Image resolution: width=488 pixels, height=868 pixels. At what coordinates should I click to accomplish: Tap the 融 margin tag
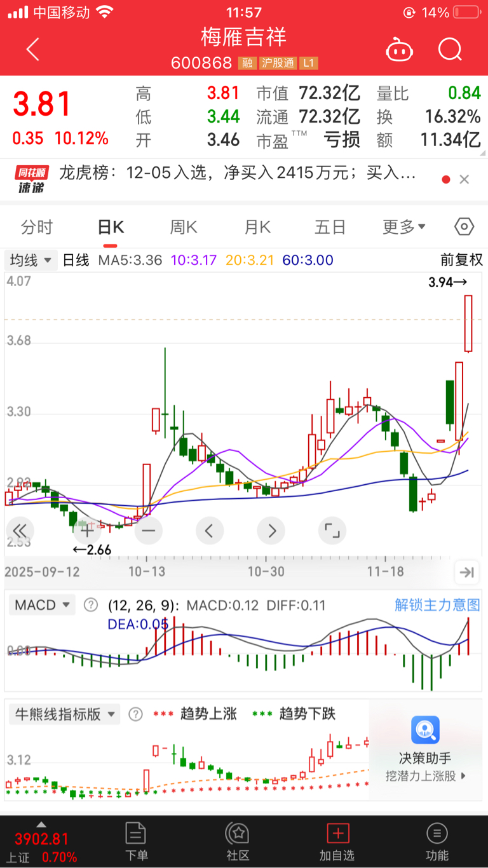pos(247,63)
